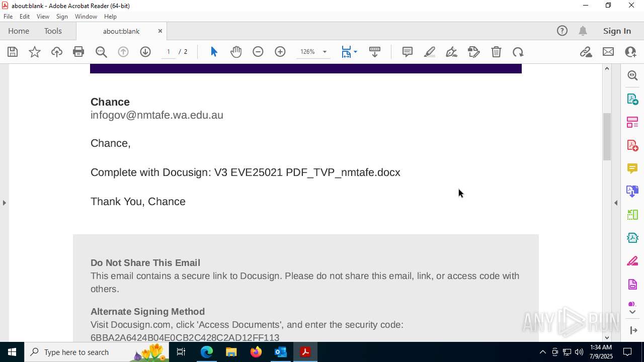
Task: Open the Find text search tool
Action: (x=101, y=52)
